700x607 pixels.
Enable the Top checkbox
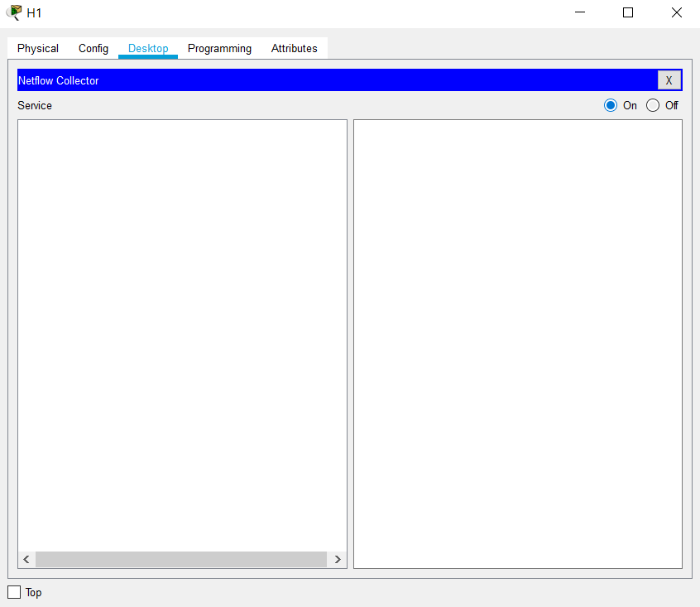click(x=14, y=592)
